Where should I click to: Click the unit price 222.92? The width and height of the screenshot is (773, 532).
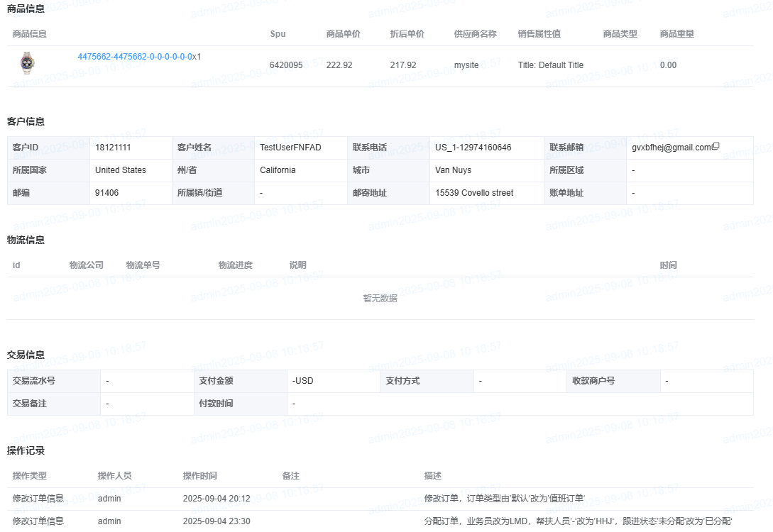click(339, 65)
